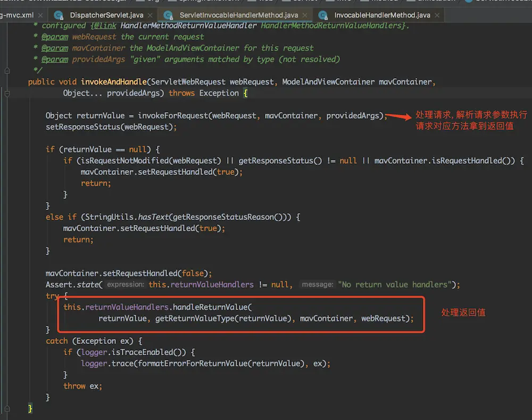This screenshot has width=532, height=420.
Task: Click the 'message:' parameter hint
Action: 317,285
